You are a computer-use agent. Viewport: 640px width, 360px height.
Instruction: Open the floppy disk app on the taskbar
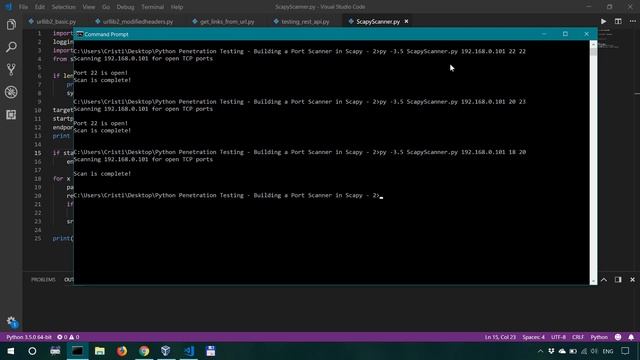point(211,351)
